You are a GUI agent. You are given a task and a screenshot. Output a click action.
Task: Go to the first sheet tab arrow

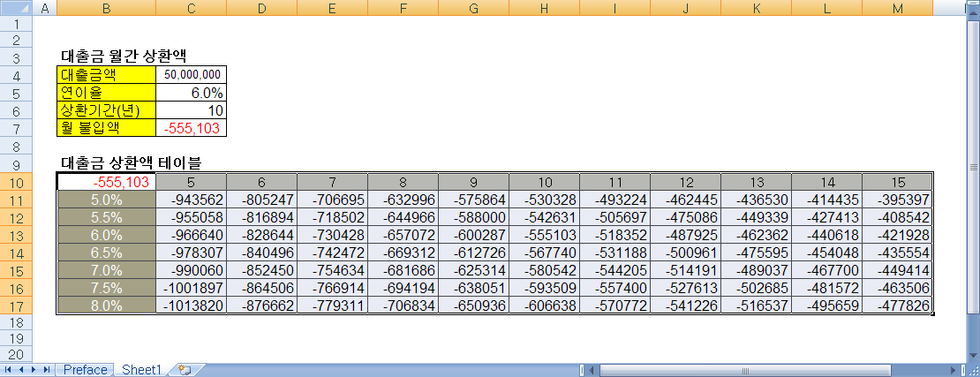click(x=7, y=370)
